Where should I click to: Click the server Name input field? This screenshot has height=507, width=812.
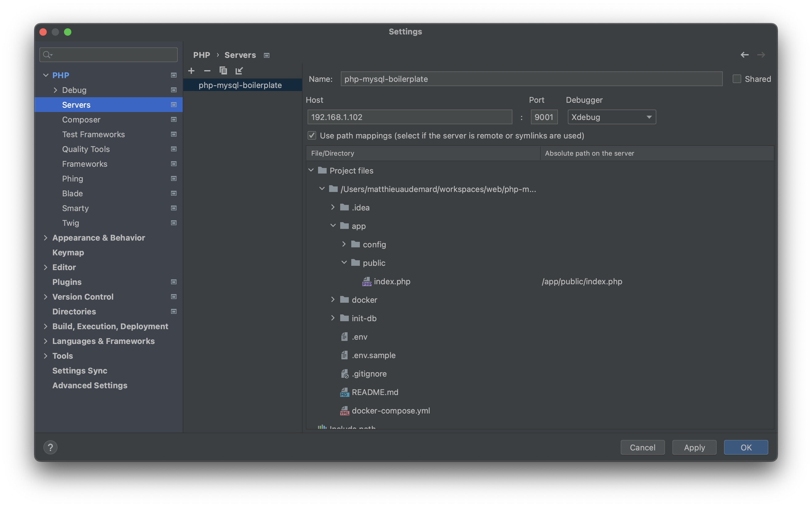coord(531,79)
